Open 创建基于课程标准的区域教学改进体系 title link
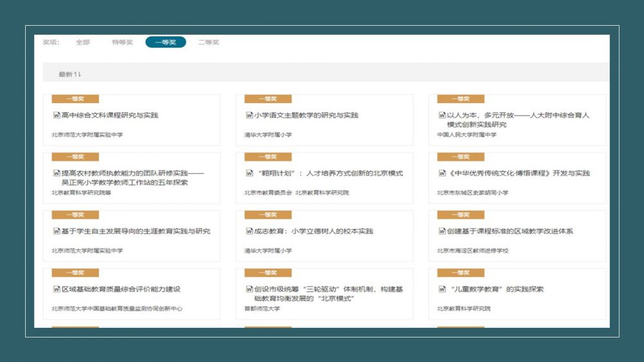 click(510, 231)
